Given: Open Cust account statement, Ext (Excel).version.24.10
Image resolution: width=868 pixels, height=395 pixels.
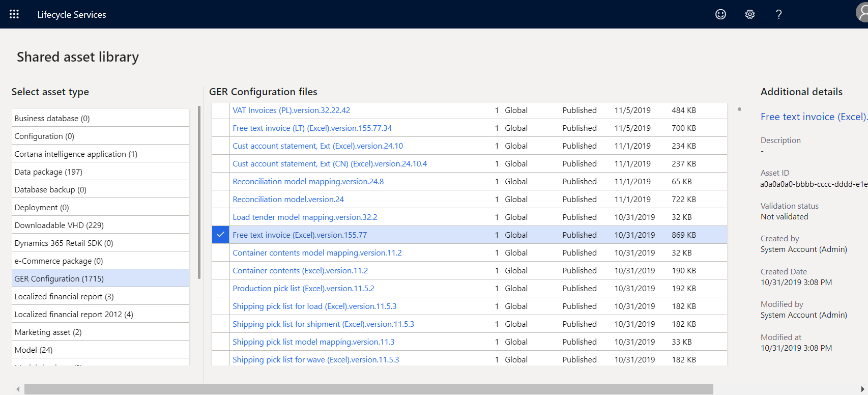Looking at the screenshot, I should click(317, 146).
